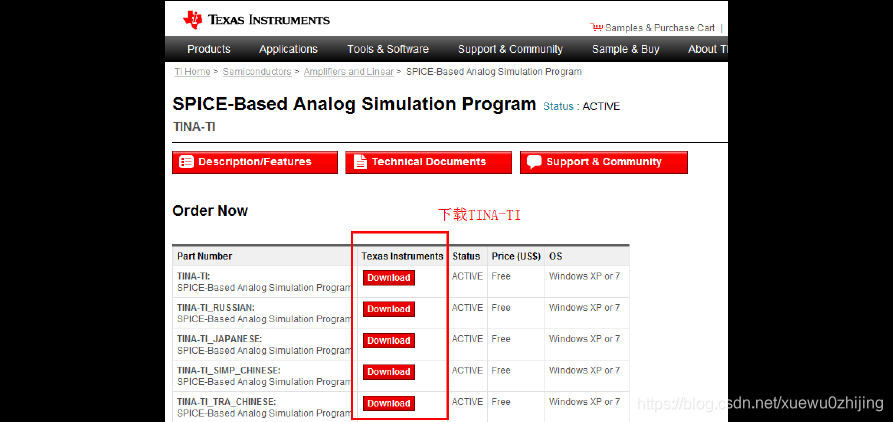This screenshot has width=893, height=422.
Task: Select the TINA-TI: part number text
Action: tap(194, 276)
